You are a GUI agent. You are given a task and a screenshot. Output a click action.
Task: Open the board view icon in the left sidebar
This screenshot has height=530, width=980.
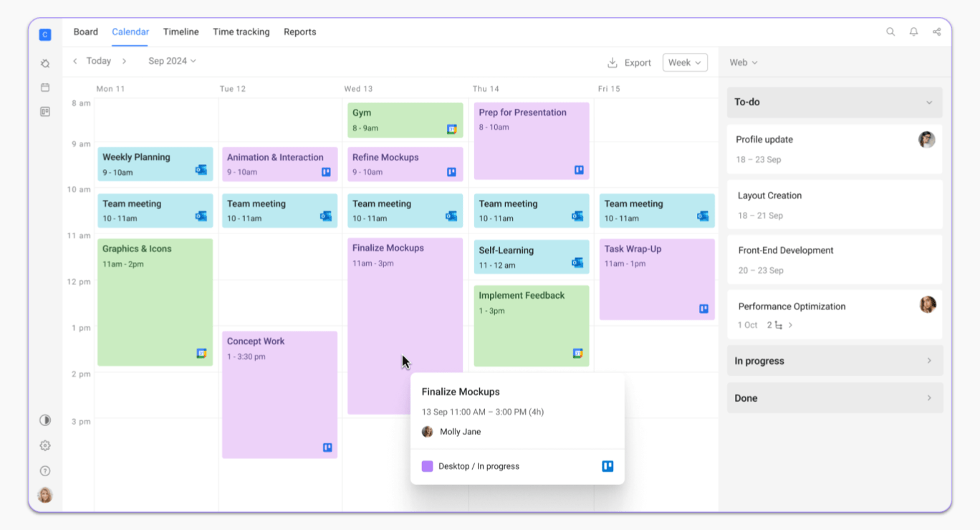44,111
